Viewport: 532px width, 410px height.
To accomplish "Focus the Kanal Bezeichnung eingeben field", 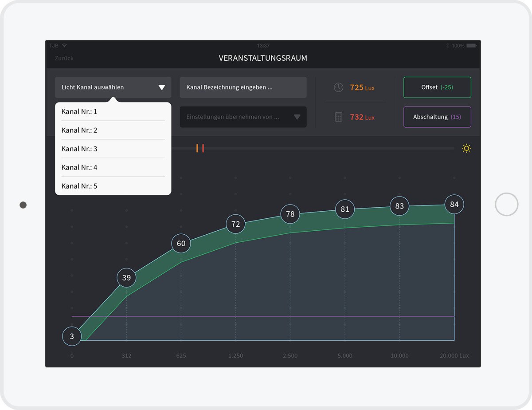I will click(243, 87).
